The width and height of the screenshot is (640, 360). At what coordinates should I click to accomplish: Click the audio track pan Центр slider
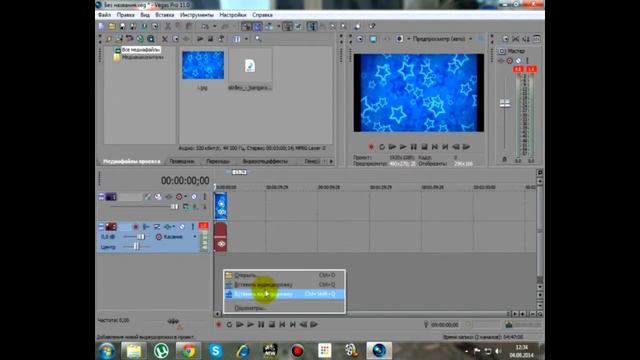tap(136, 247)
